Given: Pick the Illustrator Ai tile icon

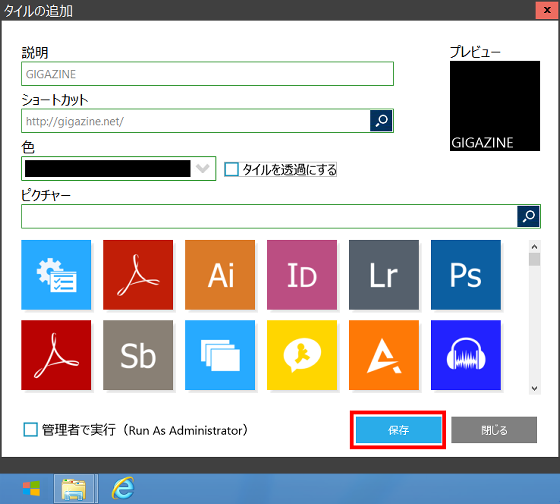Looking at the screenshot, I should [x=220, y=275].
